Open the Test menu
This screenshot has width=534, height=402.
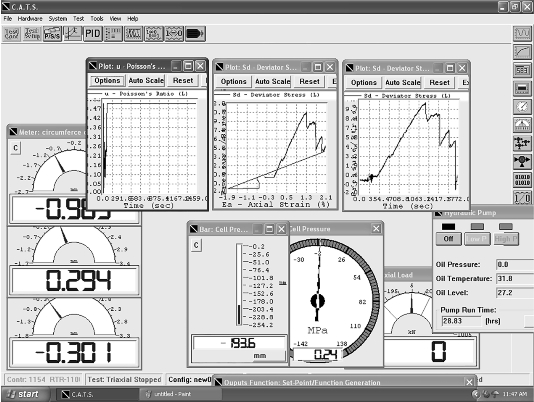[78, 19]
